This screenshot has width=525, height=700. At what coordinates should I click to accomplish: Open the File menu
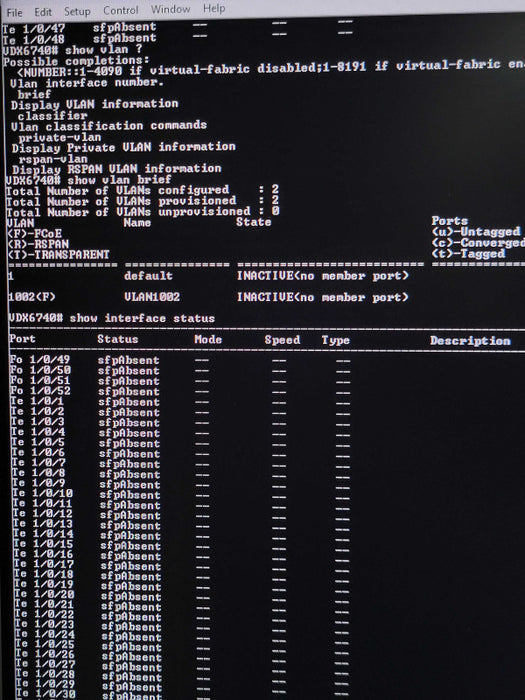(x=14, y=12)
